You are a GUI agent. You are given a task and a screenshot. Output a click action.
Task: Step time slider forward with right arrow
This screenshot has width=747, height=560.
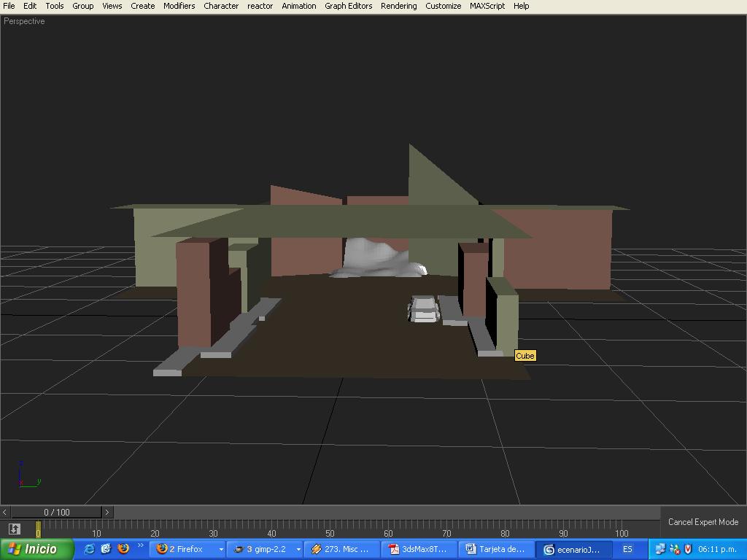[107, 512]
